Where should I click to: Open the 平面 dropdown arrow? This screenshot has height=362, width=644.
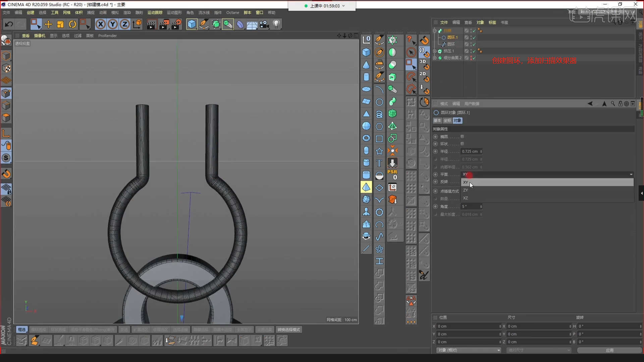[x=631, y=174]
